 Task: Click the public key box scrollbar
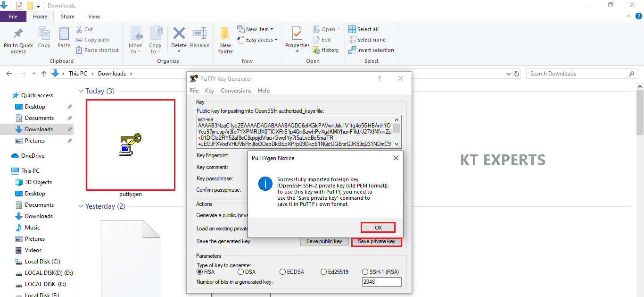coord(397,131)
